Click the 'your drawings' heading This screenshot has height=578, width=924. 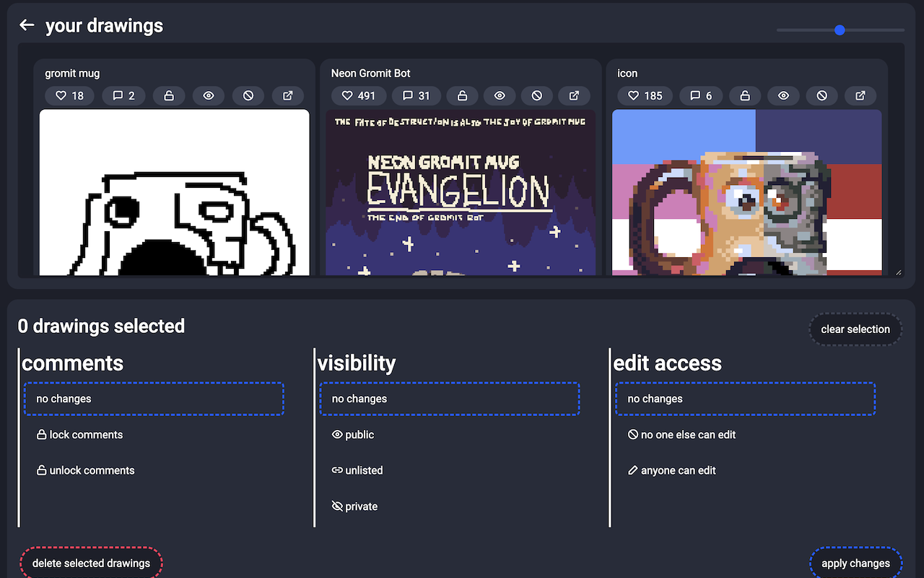[104, 25]
